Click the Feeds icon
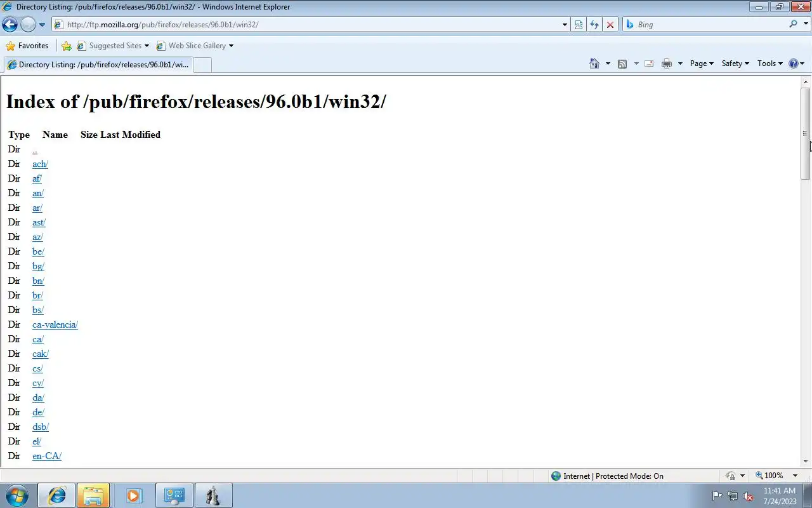The image size is (812, 508). (622, 63)
